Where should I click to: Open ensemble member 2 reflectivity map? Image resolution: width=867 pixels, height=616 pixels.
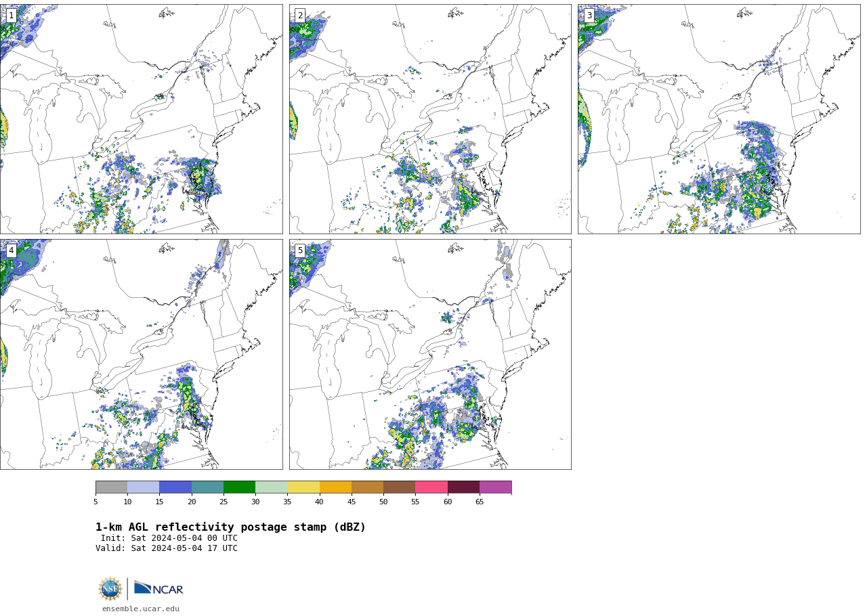430,119
